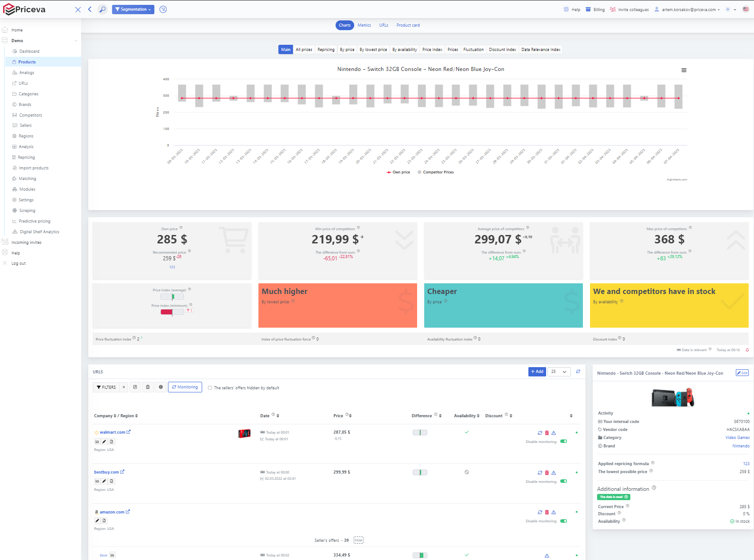The height and width of the screenshot is (560, 754).
Task: Switch to the Product card tab
Action: pos(408,25)
